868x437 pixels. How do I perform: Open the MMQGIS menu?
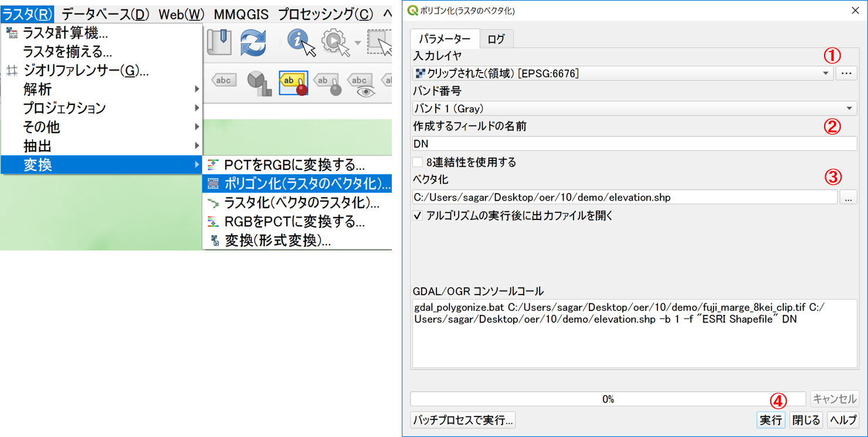[x=241, y=14]
